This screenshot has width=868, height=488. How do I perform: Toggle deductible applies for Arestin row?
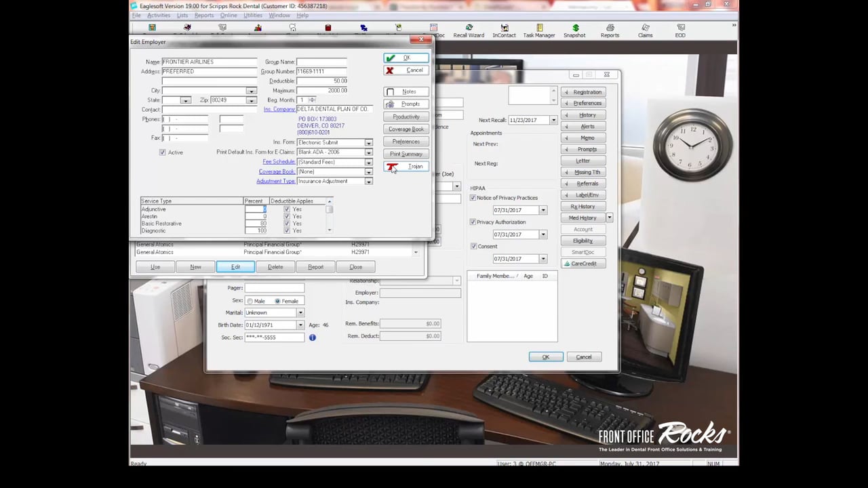[x=287, y=216]
